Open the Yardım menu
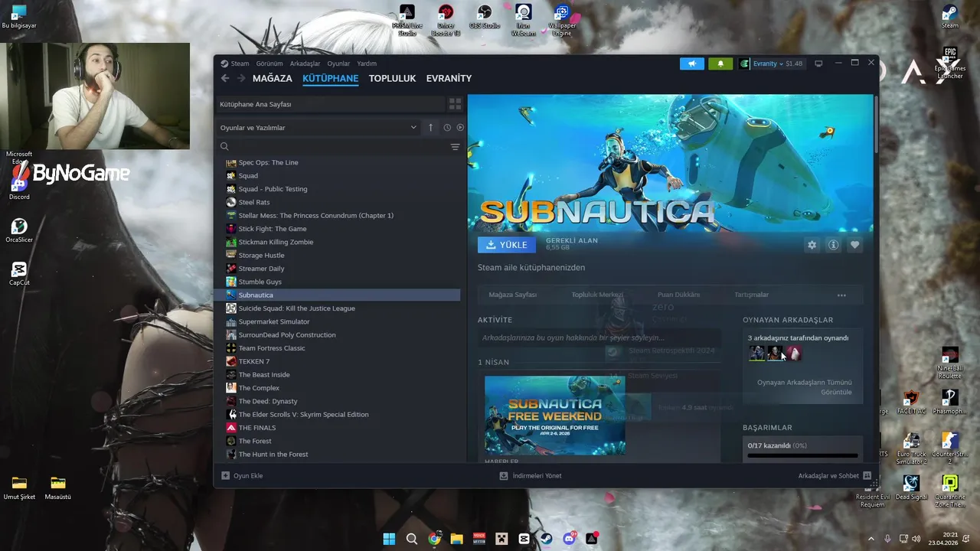The image size is (980, 551). [367, 64]
